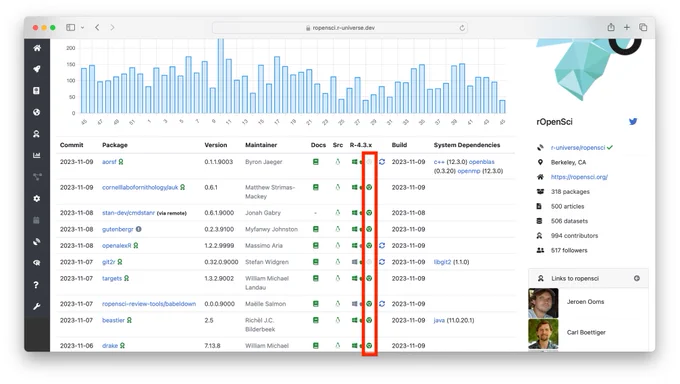Click the info icon next to gutenbergr

coord(138,229)
